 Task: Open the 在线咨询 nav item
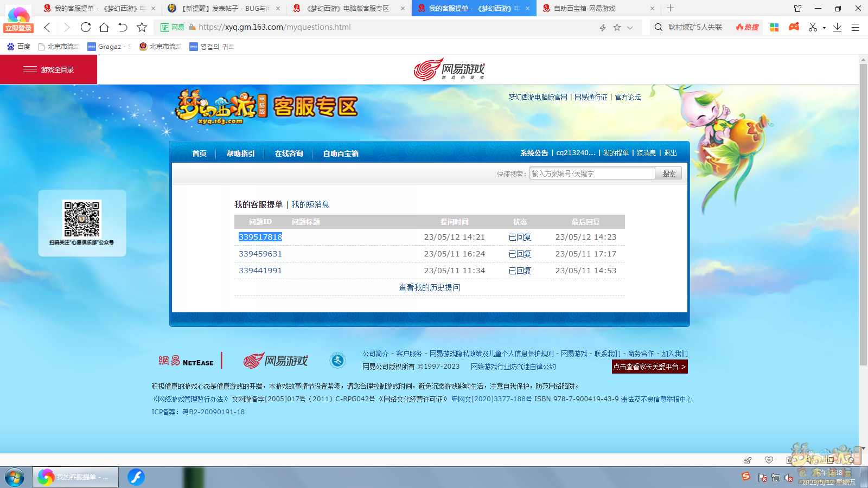point(289,153)
